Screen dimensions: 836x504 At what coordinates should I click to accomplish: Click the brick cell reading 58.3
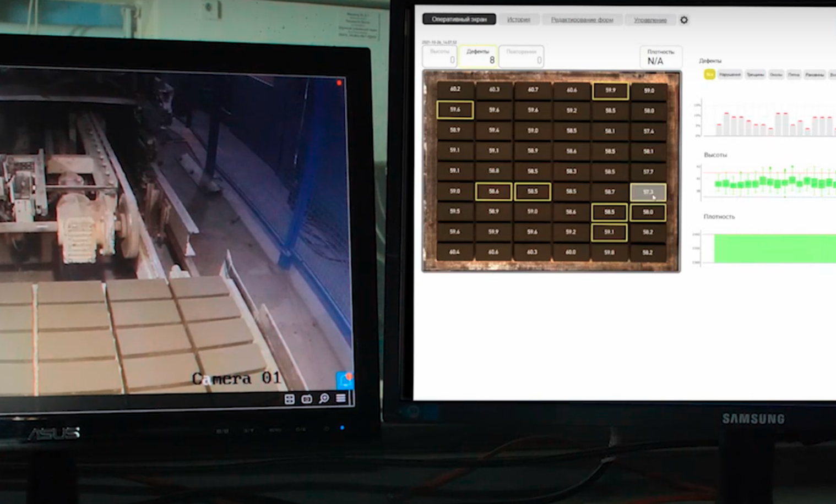pyautogui.click(x=571, y=171)
